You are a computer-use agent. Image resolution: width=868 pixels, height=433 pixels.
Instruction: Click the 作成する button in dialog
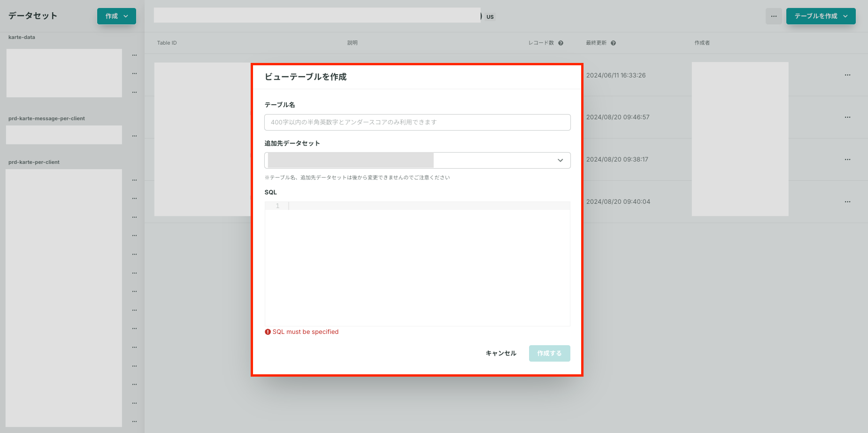pos(549,353)
